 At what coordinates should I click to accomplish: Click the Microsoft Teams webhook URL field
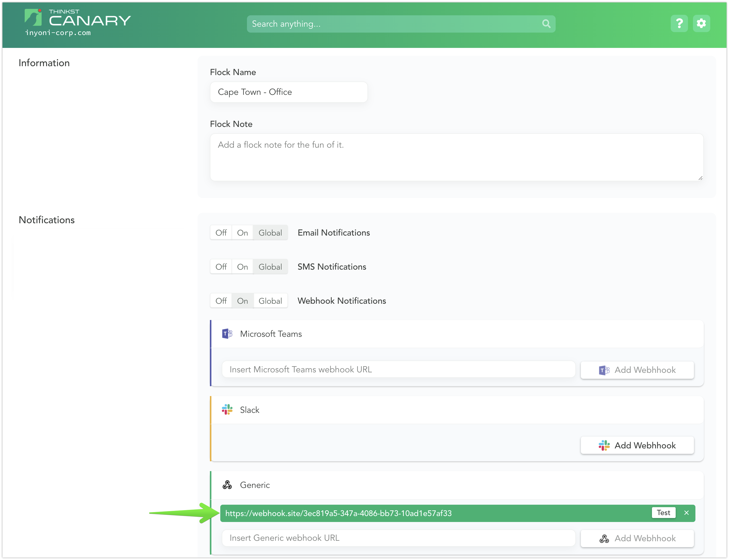coord(398,369)
